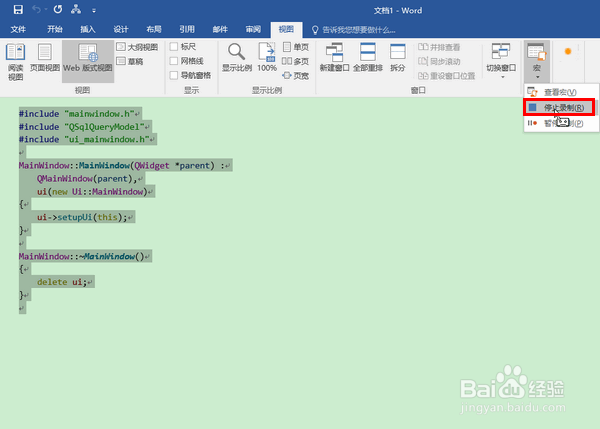Click the Tell me search box

354,29
